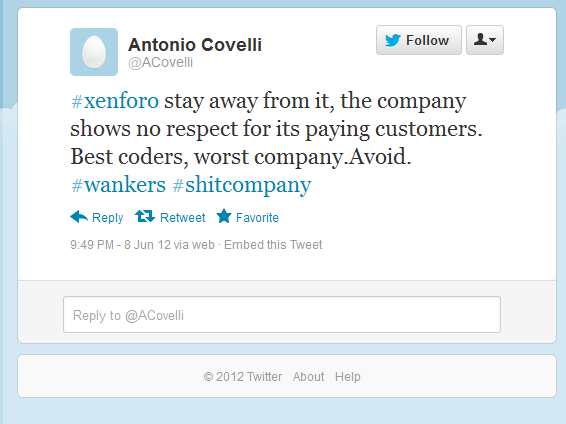Viewport: 566px width, 424px height.
Task: Click the Retweet text link
Action: 183,218
